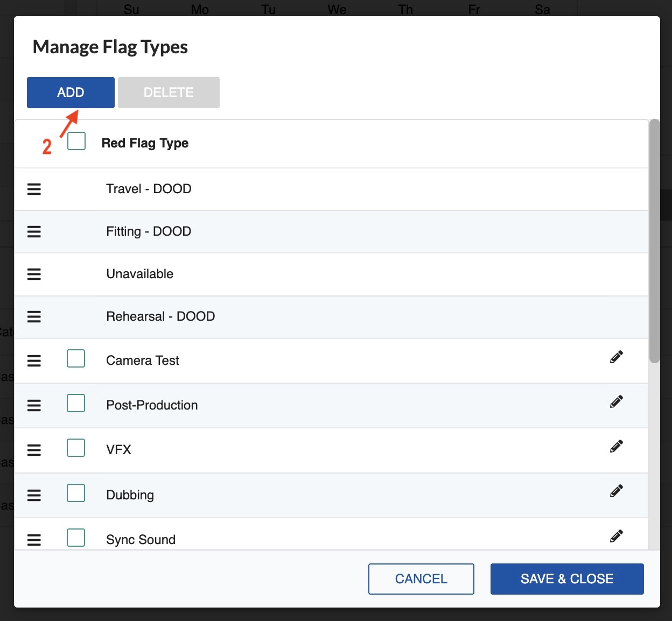The width and height of the screenshot is (672, 621).
Task: Cancel the Manage Flag Types dialog
Action: (421, 579)
